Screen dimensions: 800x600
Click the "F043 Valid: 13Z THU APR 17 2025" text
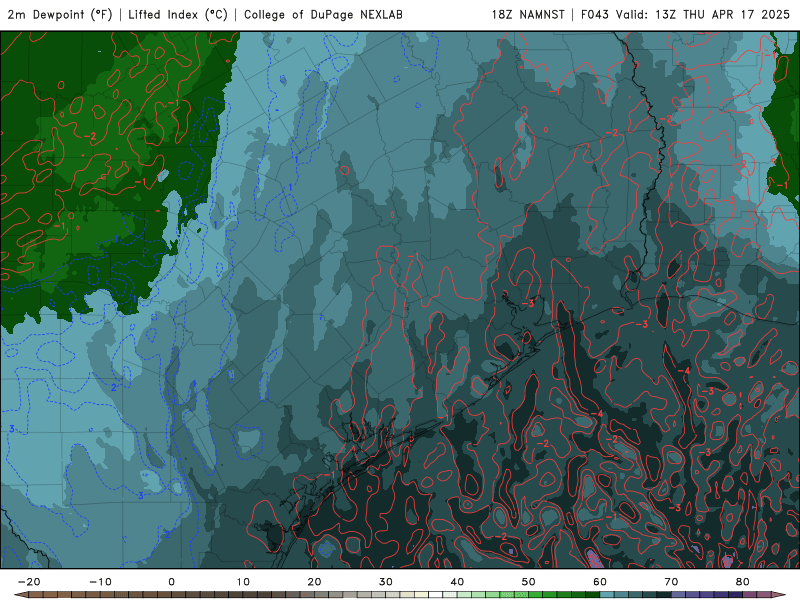685,14
